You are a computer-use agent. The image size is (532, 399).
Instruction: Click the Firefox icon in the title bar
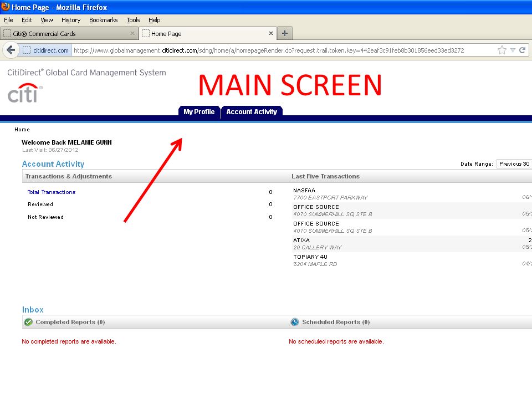[6, 7]
